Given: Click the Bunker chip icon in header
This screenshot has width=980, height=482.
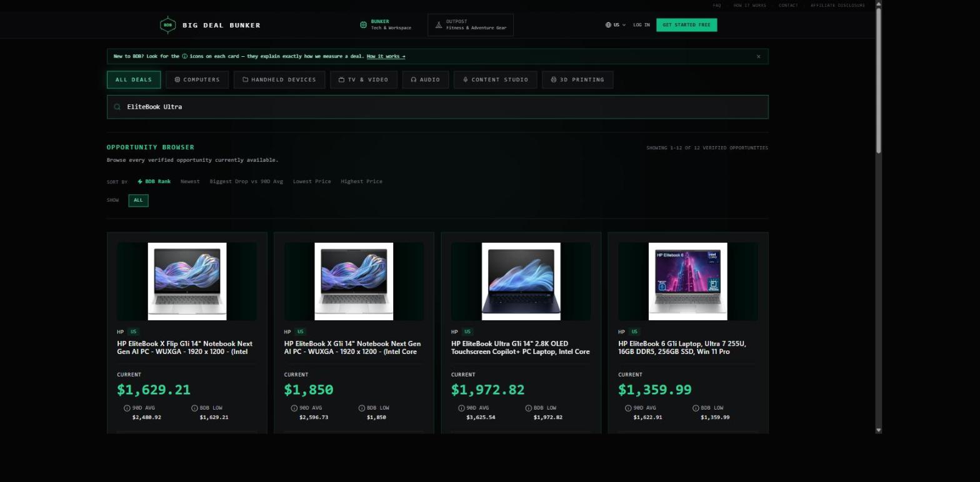Looking at the screenshot, I should (x=363, y=25).
